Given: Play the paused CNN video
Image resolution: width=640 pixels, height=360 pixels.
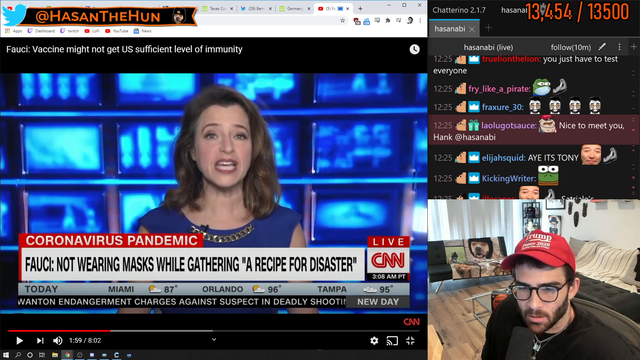Looking at the screenshot, I should 19,340.
